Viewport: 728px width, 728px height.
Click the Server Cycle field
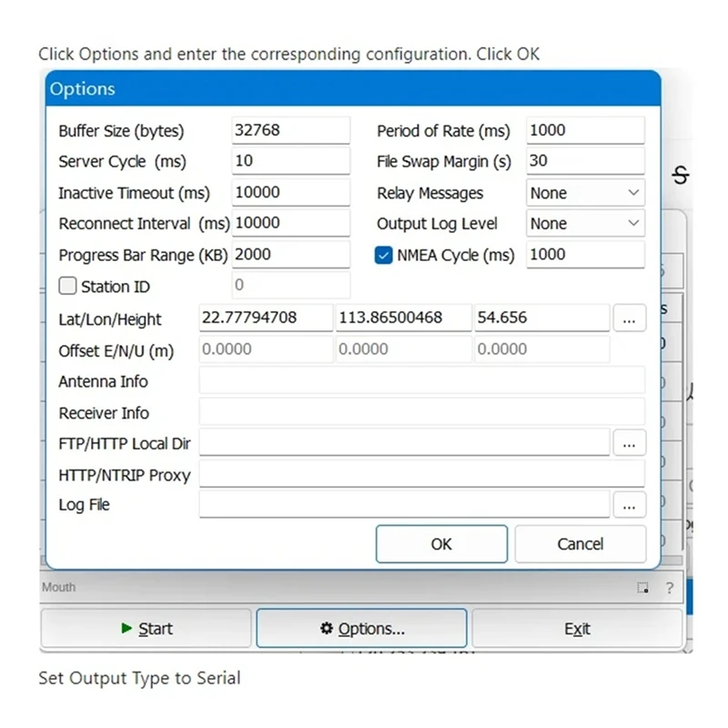(x=291, y=161)
